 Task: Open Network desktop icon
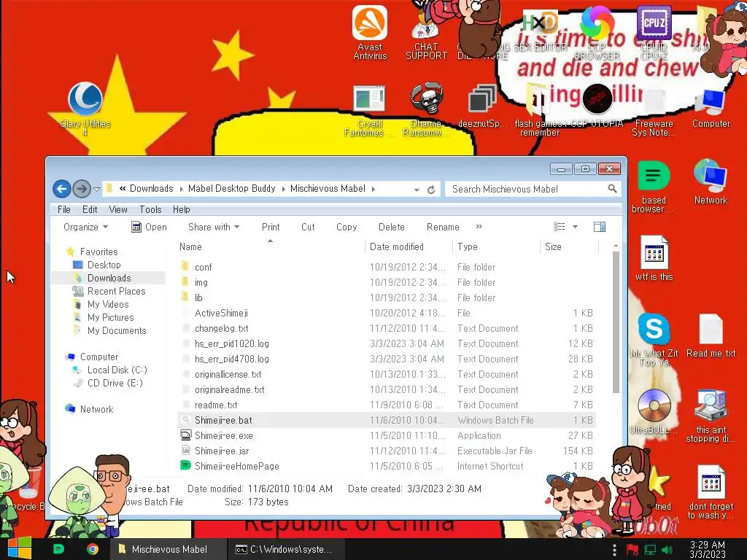click(711, 182)
